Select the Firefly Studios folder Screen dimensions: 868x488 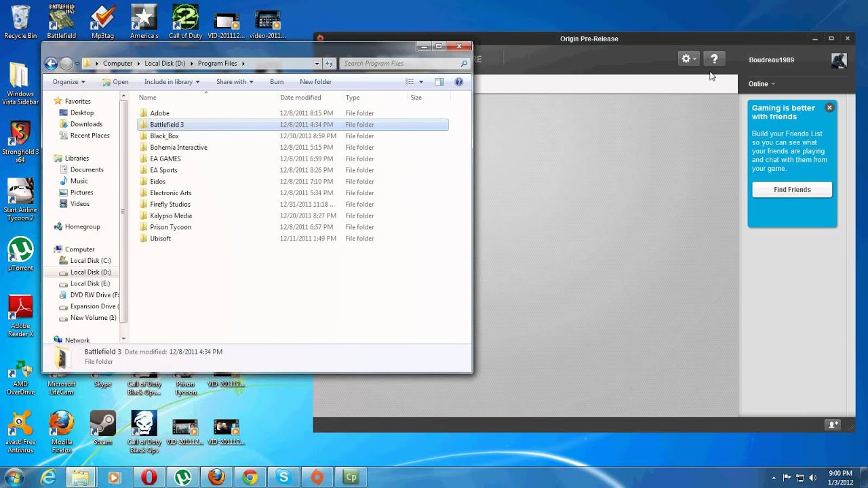(x=170, y=204)
